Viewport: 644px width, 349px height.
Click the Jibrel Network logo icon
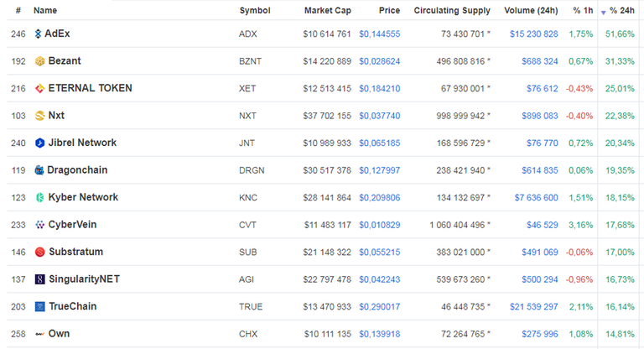point(39,143)
